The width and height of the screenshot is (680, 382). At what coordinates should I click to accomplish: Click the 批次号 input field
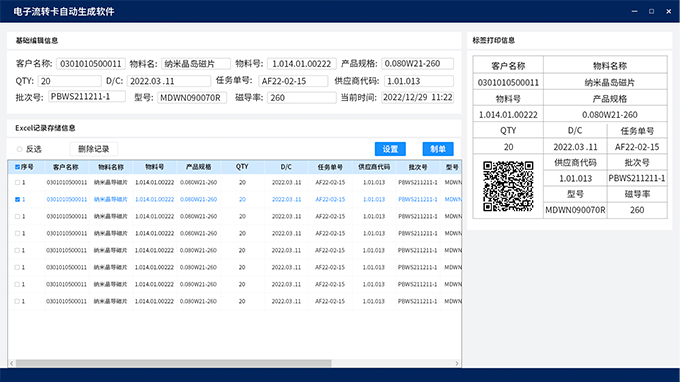pyautogui.click(x=87, y=97)
